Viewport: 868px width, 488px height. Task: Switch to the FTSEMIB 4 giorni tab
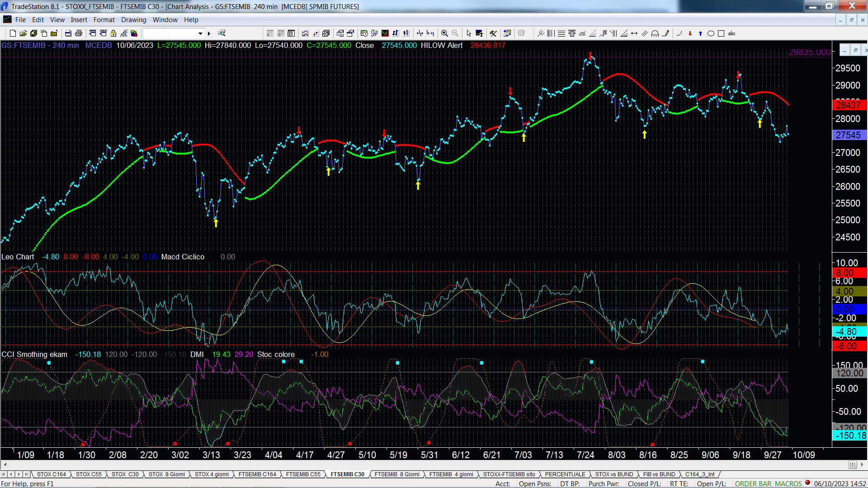(451, 474)
